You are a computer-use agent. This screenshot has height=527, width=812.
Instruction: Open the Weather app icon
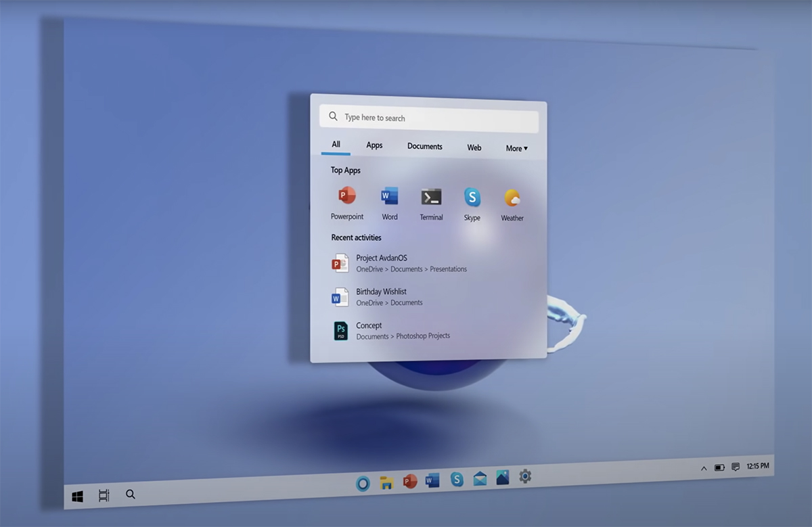[512, 198]
